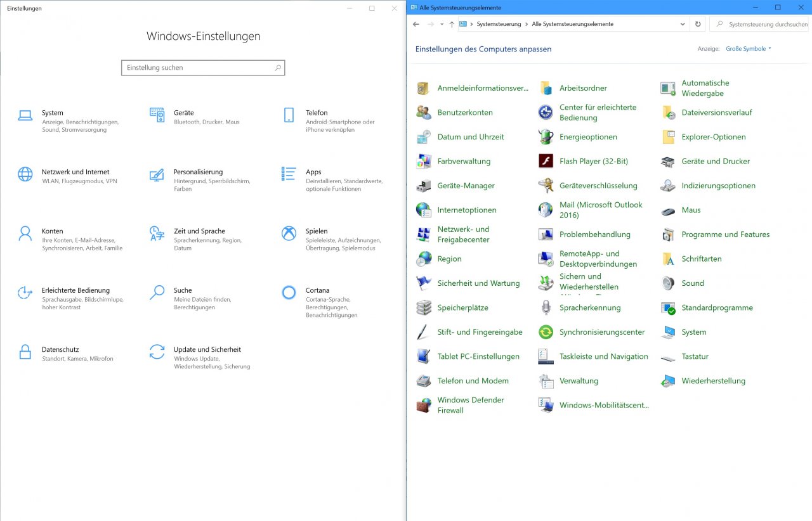
Task: Open Windows-Mobilitätscenter link
Action: click(x=604, y=405)
